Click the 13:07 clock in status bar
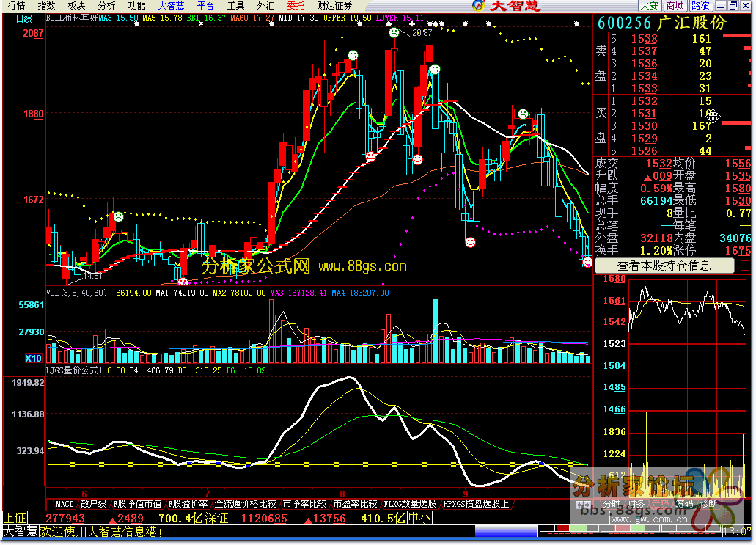This screenshot has height=545, width=756. (x=737, y=532)
